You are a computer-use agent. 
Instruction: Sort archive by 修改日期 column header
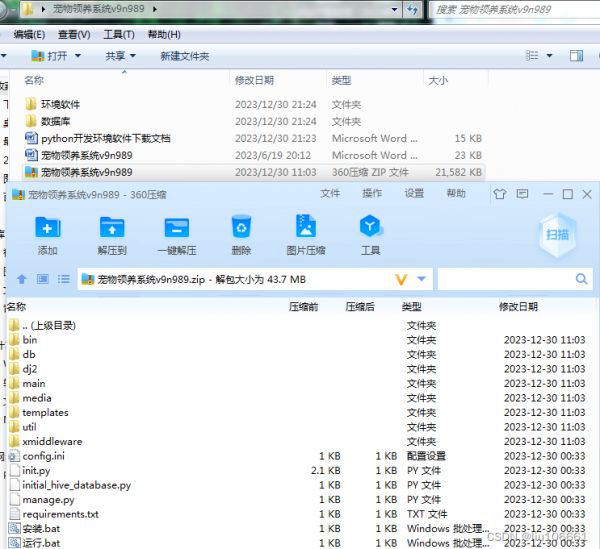(x=518, y=307)
